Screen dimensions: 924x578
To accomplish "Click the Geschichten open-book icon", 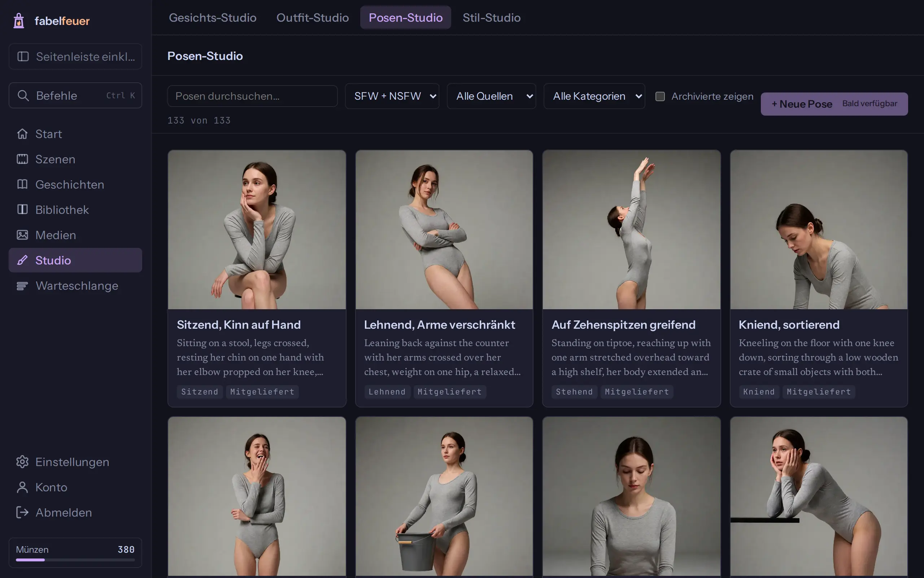I will pyautogui.click(x=22, y=184).
